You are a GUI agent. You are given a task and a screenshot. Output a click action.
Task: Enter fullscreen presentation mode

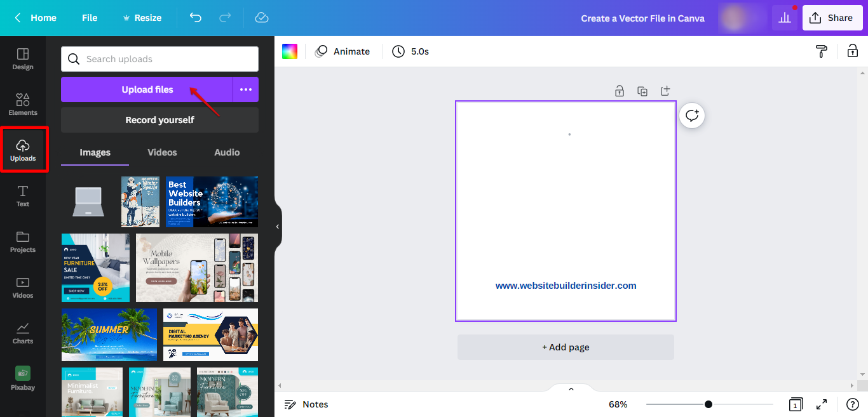tap(822, 404)
